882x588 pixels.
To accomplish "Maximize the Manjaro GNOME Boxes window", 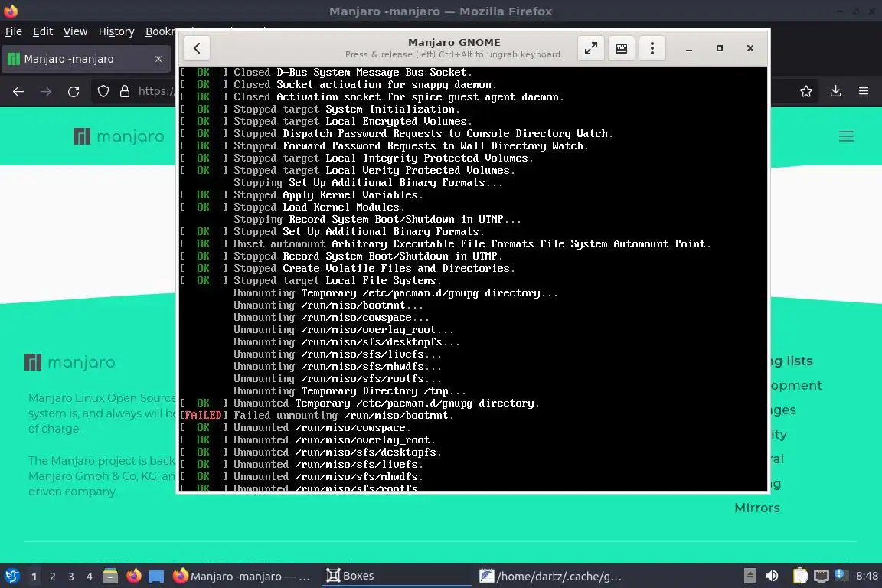I will [720, 48].
